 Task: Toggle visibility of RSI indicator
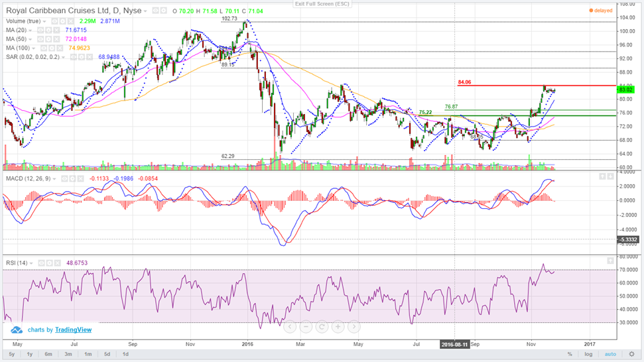coord(42,263)
